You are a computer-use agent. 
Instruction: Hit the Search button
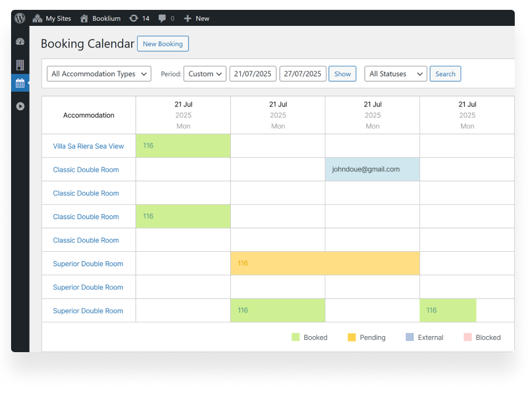[x=445, y=74]
